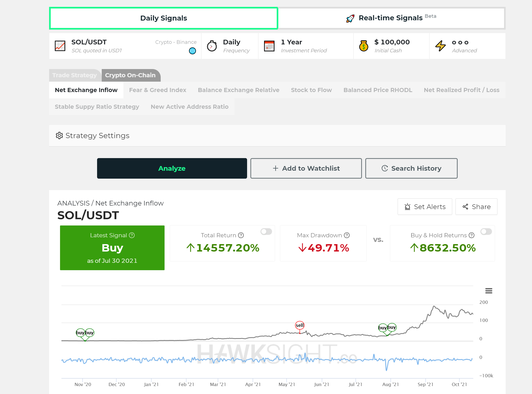Click help icon next to Latest Signal
Screen dimensions: 532x394
(132, 235)
